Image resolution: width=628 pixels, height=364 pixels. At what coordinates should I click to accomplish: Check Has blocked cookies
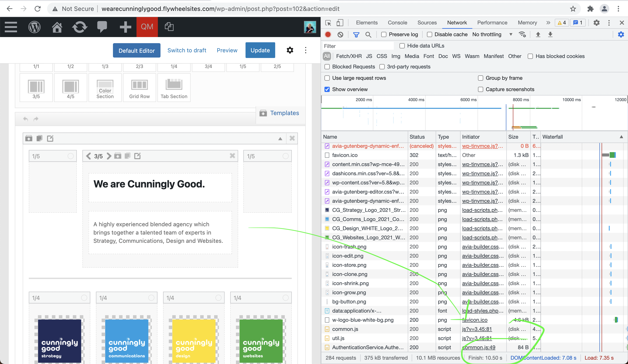530,56
